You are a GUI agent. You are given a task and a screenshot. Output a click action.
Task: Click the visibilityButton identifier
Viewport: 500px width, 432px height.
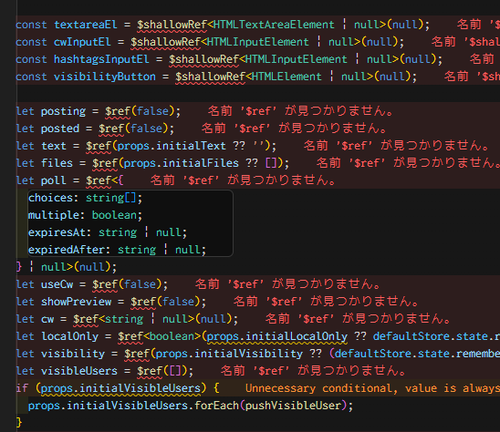tap(105, 77)
